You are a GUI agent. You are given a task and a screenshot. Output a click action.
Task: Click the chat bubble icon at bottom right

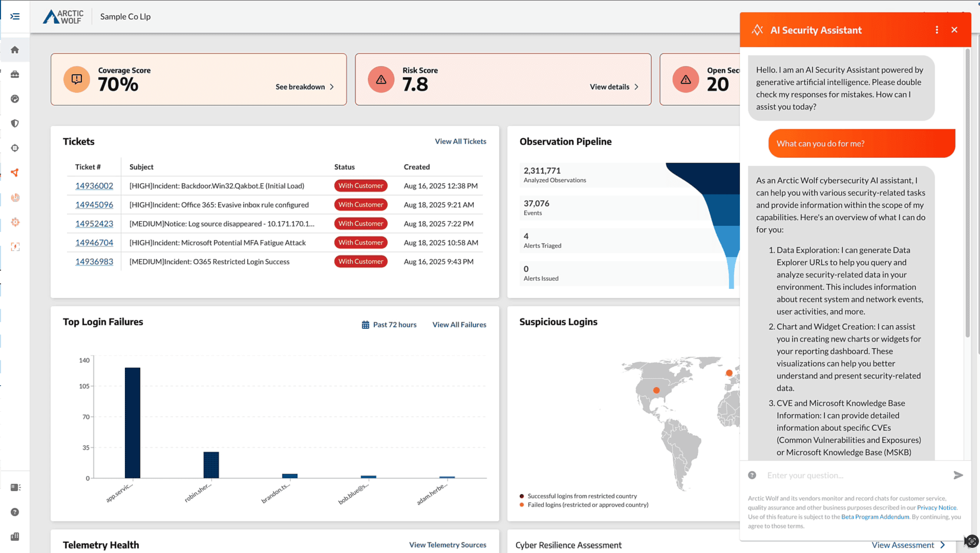pos(972,541)
